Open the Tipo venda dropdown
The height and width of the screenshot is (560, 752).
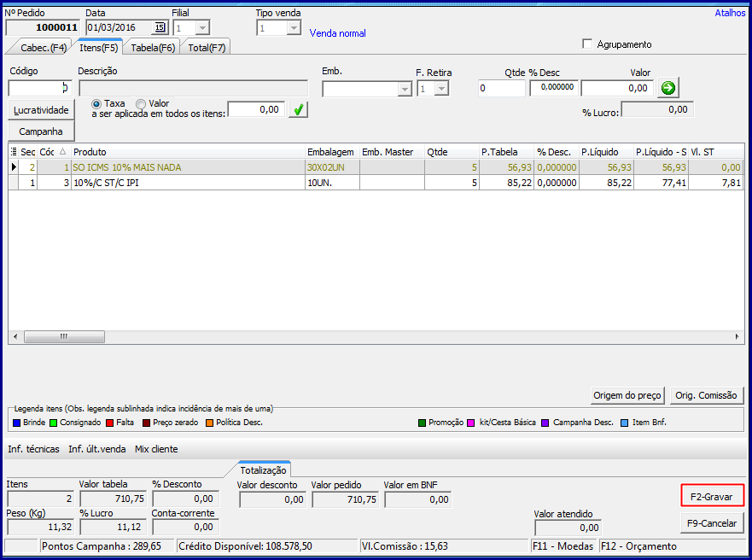pos(294,28)
